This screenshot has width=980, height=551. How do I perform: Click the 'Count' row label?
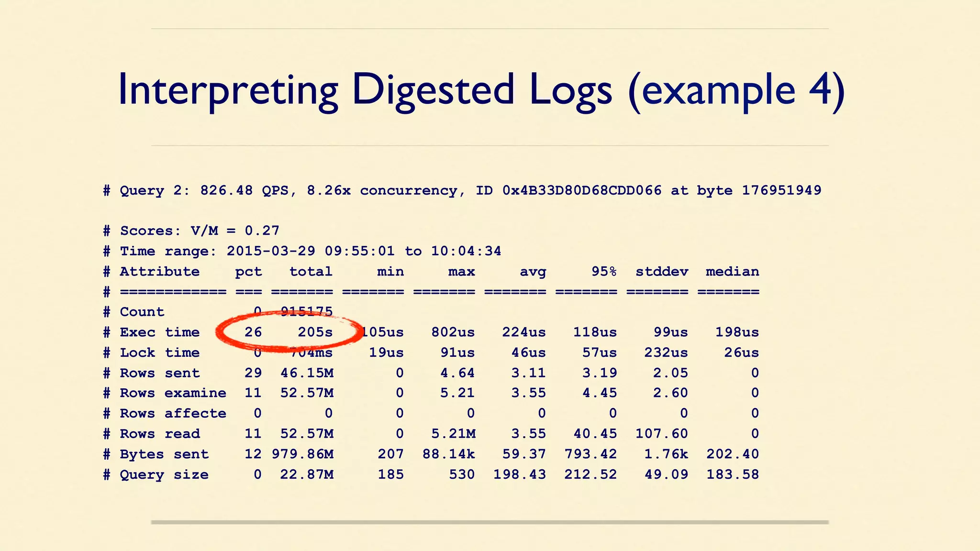[142, 312]
